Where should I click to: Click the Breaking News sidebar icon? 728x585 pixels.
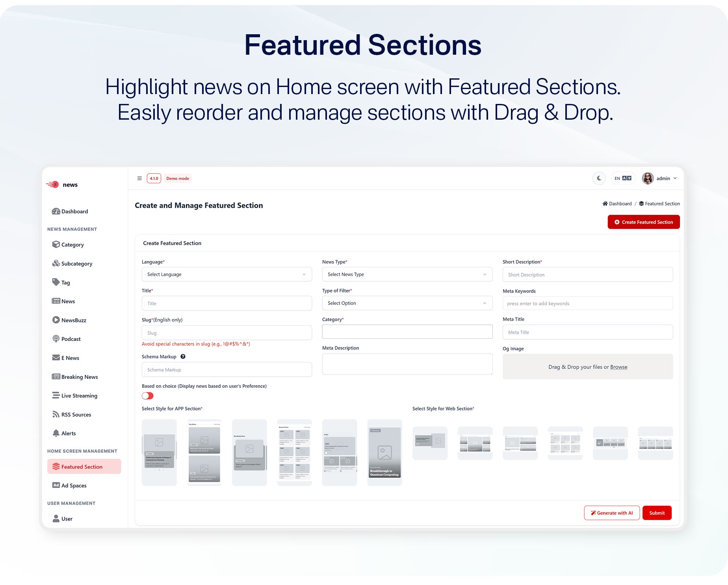click(56, 377)
